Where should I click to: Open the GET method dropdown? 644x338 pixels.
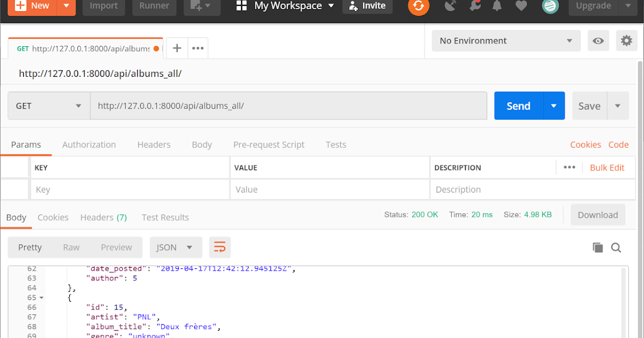pyautogui.click(x=48, y=106)
